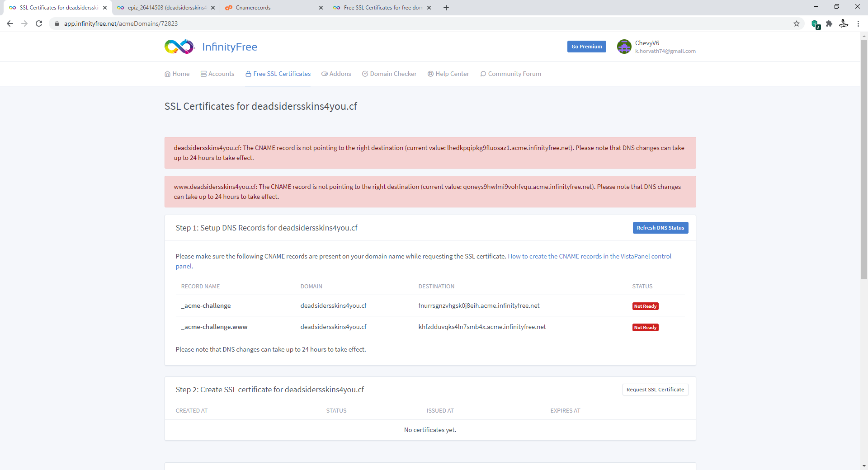The image size is (868, 470).
Task: Click the Go Premium button
Action: click(586, 47)
